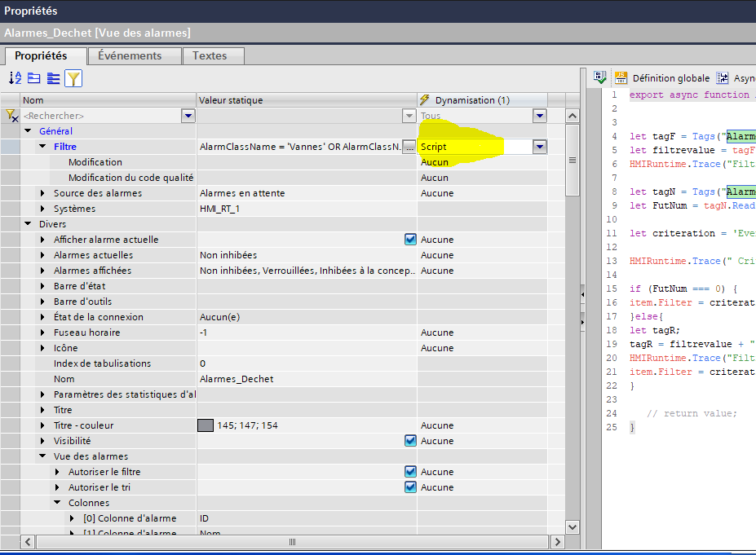
Task: Disable the Autoriser le tri checkbox
Action: [x=410, y=487]
